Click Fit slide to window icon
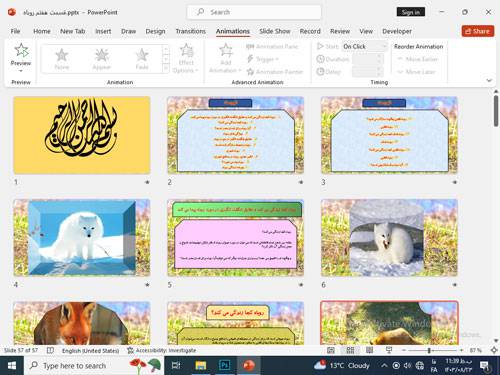 coord(494,350)
